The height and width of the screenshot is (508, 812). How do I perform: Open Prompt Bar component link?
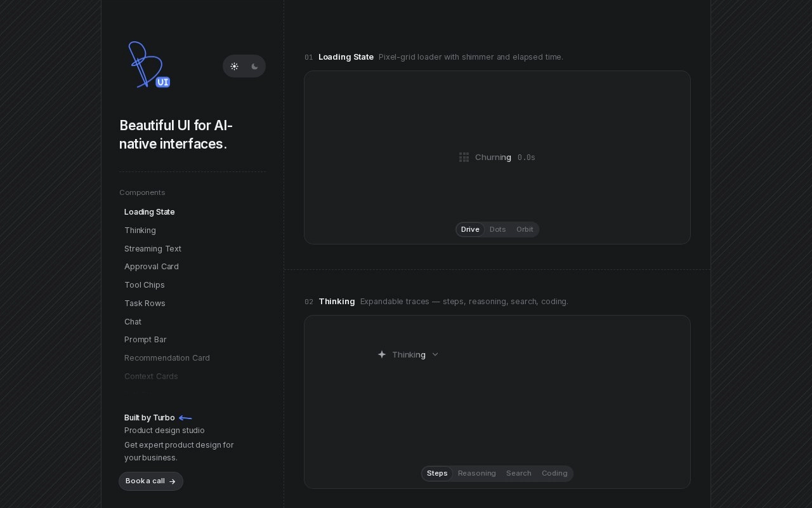145,340
